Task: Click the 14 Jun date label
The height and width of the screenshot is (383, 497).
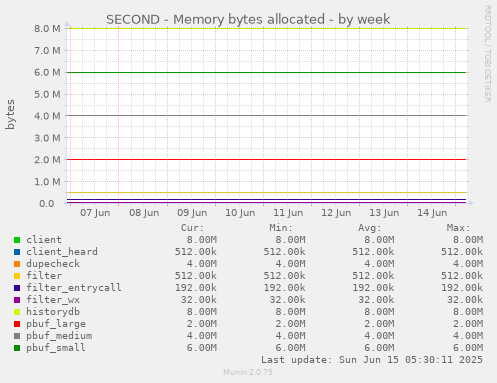Action: coord(432,213)
